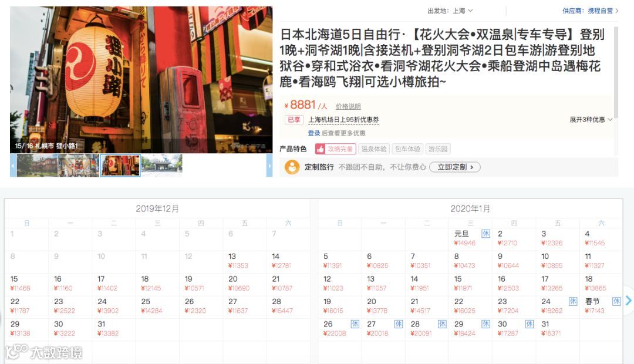Click the 休 holiday badge on 元旦

[485, 233]
